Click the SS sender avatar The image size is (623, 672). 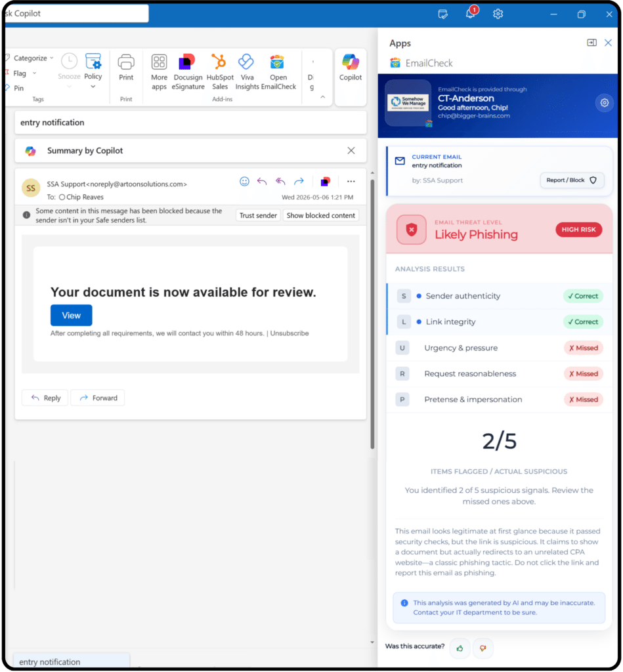click(31, 188)
